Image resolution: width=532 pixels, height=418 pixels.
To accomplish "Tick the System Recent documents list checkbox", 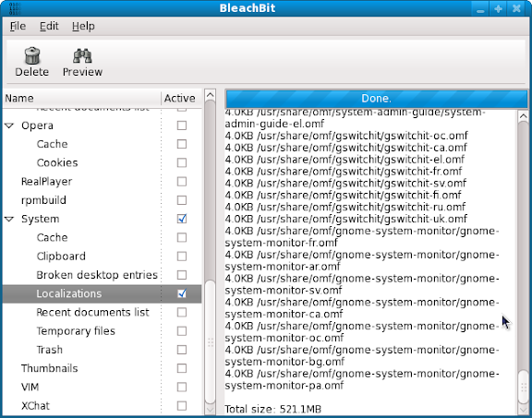I will 182,312.
